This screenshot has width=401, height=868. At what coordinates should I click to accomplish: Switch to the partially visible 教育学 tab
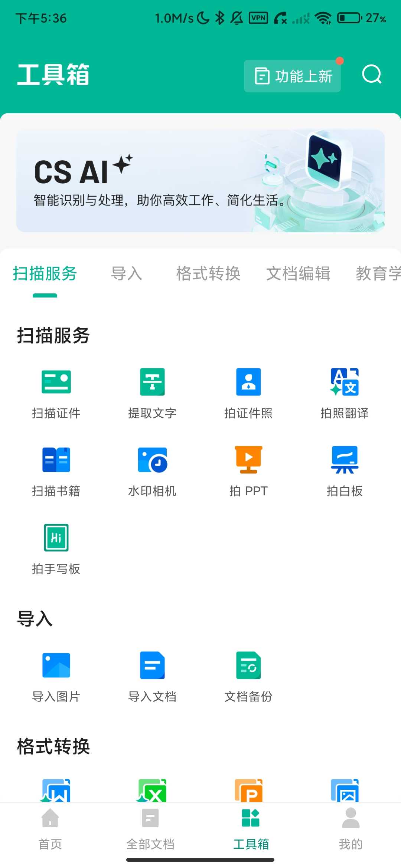(378, 274)
